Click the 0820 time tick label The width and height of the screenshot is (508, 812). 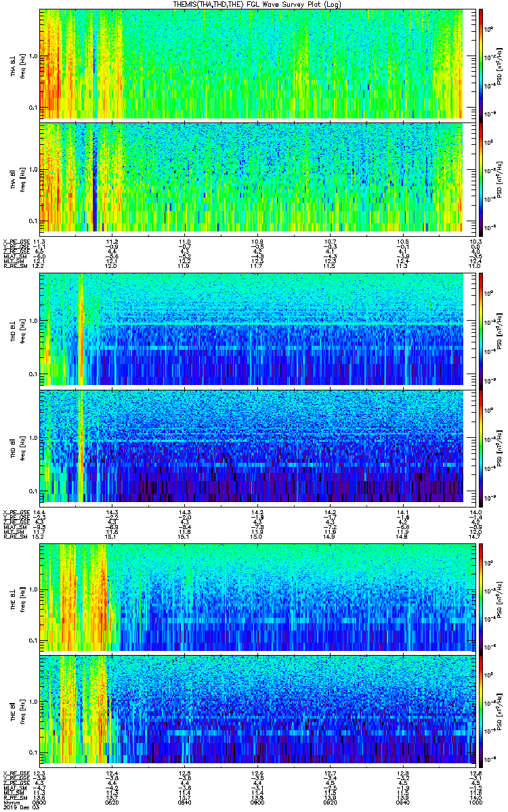(112, 803)
